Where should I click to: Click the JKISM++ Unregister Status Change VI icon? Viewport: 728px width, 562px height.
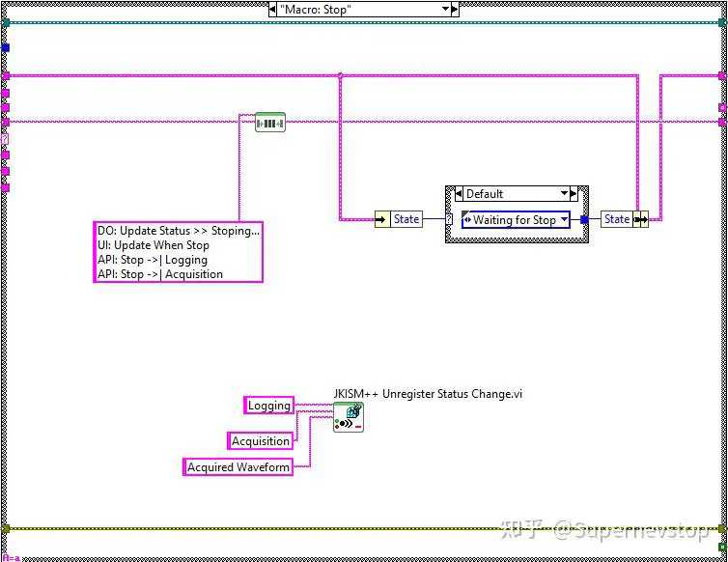click(349, 417)
